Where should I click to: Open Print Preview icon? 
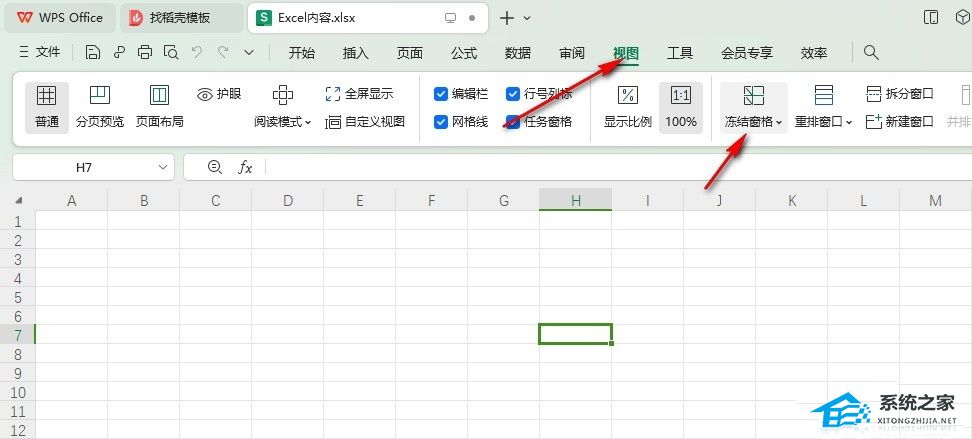[x=171, y=53]
